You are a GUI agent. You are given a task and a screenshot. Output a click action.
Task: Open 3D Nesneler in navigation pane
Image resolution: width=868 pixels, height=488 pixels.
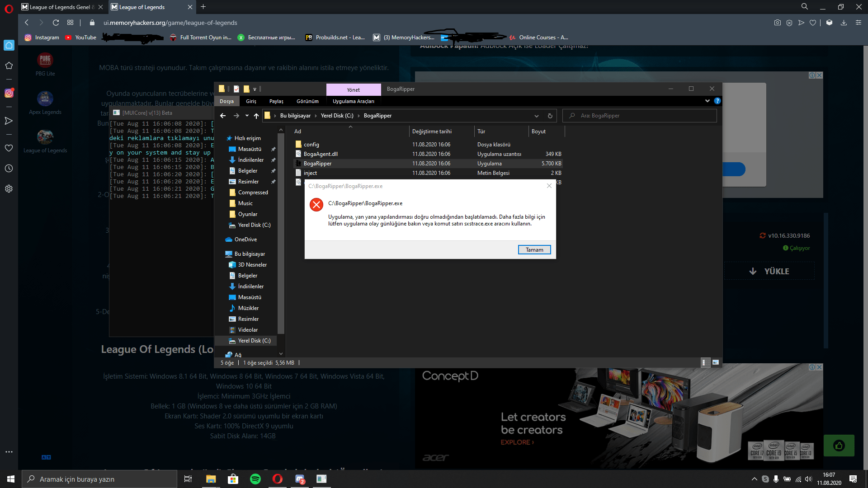click(x=252, y=265)
